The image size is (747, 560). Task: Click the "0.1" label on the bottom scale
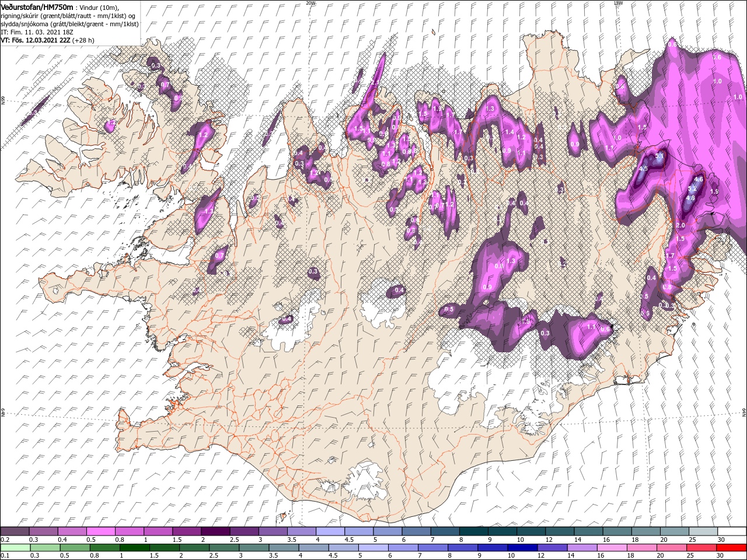point(5,556)
